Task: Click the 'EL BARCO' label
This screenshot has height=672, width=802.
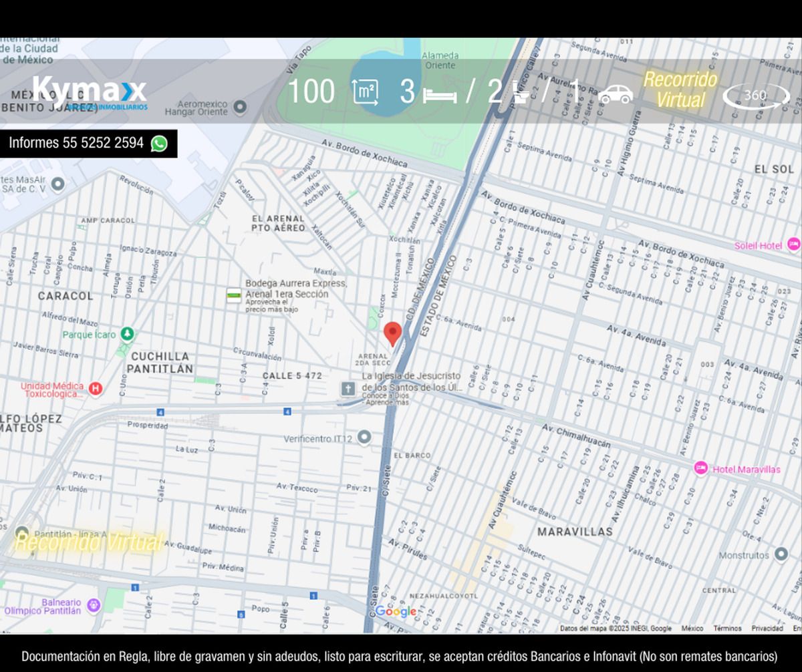Action: [x=412, y=456]
